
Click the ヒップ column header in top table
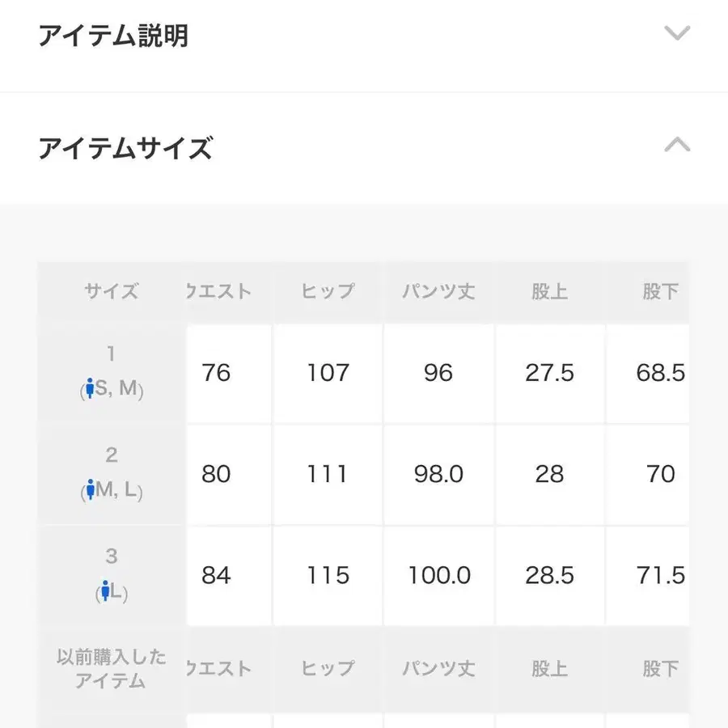coord(328,292)
